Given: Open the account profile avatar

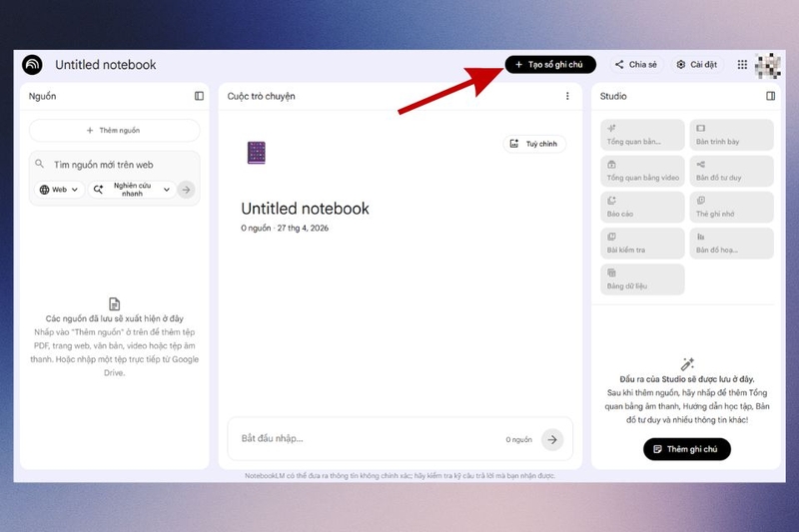Looking at the screenshot, I should (x=768, y=66).
